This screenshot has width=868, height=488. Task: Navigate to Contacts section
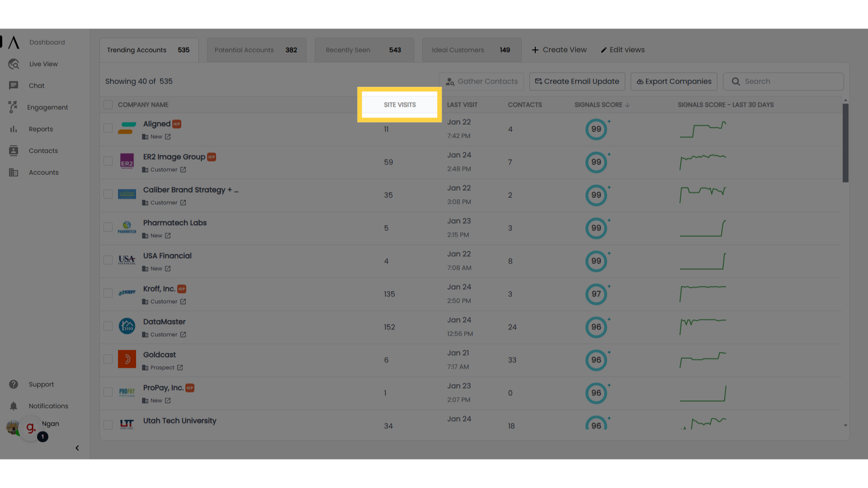pyautogui.click(x=43, y=150)
